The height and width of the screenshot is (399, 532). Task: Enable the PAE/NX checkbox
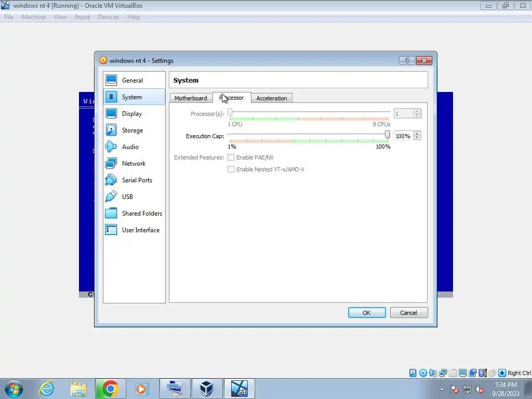pyautogui.click(x=231, y=157)
